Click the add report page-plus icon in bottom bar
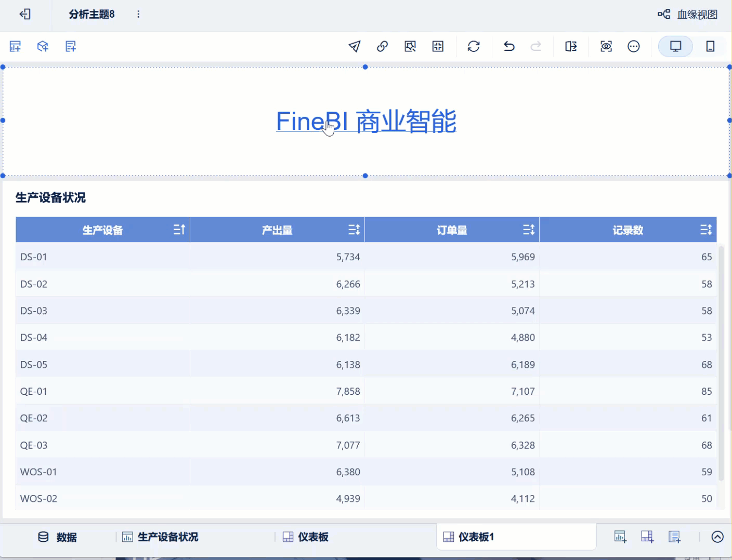The width and height of the screenshot is (732, 560). coord(674,537)
